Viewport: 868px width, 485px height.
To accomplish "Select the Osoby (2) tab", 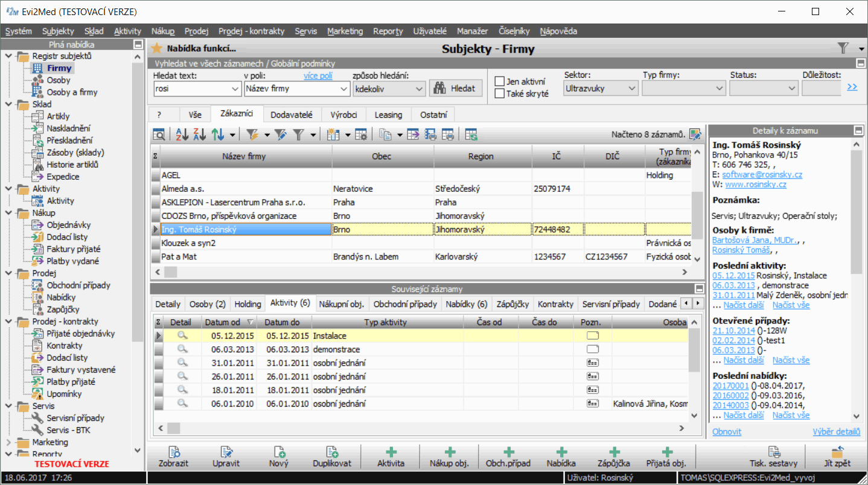I will 207,304.
